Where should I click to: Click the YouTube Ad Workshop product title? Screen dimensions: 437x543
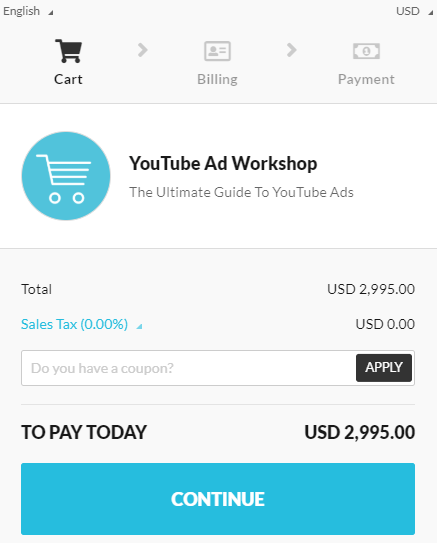click(223, 163)
